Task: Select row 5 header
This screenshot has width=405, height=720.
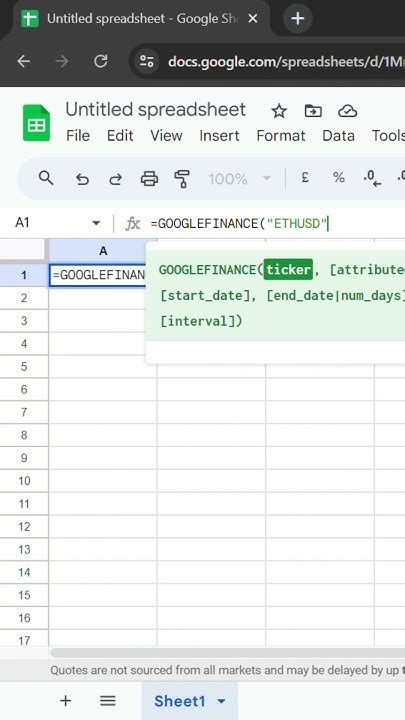Action: click(24, 366)
